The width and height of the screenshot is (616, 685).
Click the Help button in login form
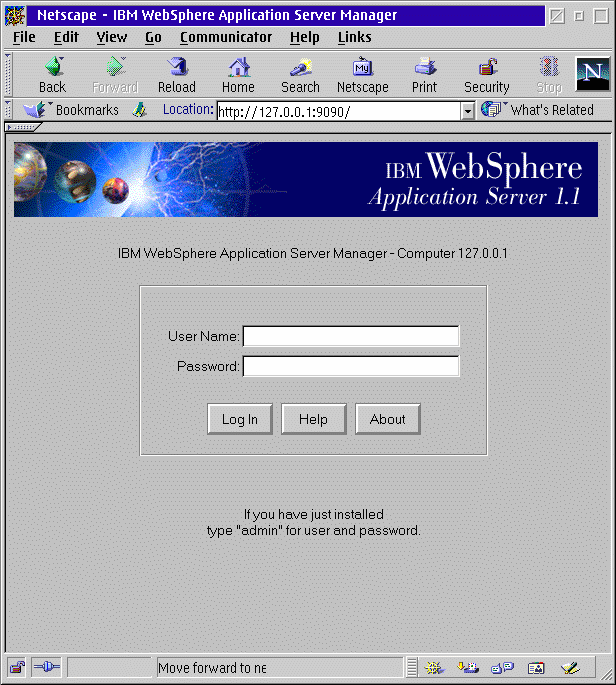click(x=314, y=419)
